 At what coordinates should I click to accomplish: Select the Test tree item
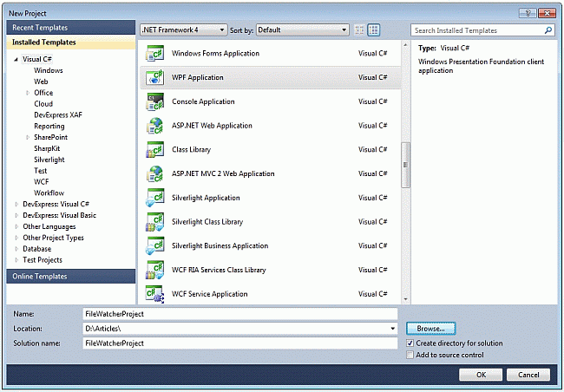(x=40, y=171)
